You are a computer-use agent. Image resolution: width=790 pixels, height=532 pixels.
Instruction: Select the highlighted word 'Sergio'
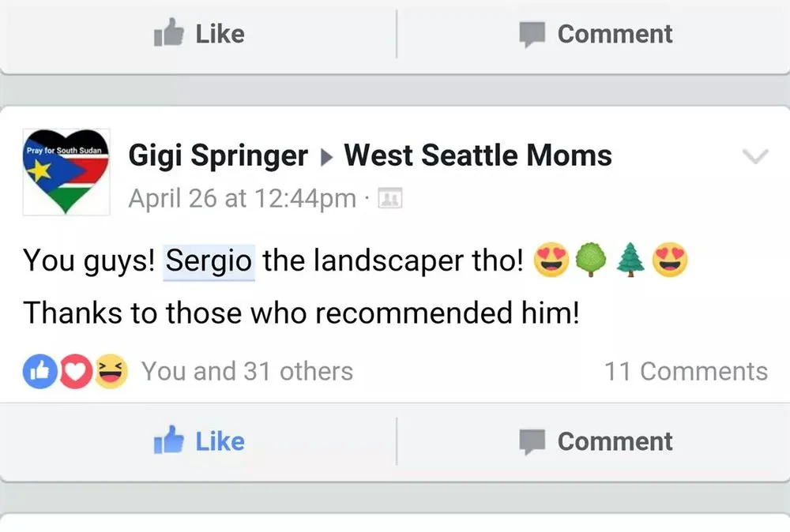(209, 260)
